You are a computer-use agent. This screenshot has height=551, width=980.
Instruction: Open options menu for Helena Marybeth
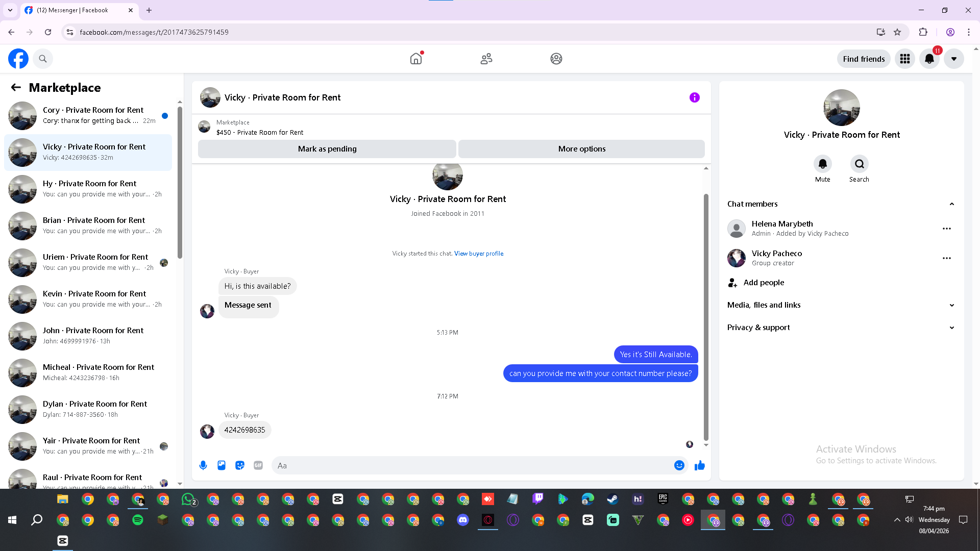click(x=946, y=229)
